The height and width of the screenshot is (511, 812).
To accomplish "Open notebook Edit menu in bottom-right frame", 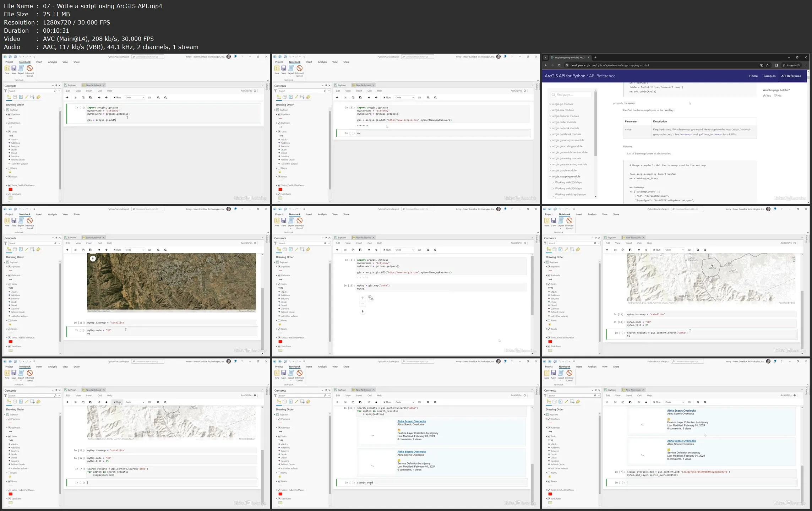I will coord(608,396).
